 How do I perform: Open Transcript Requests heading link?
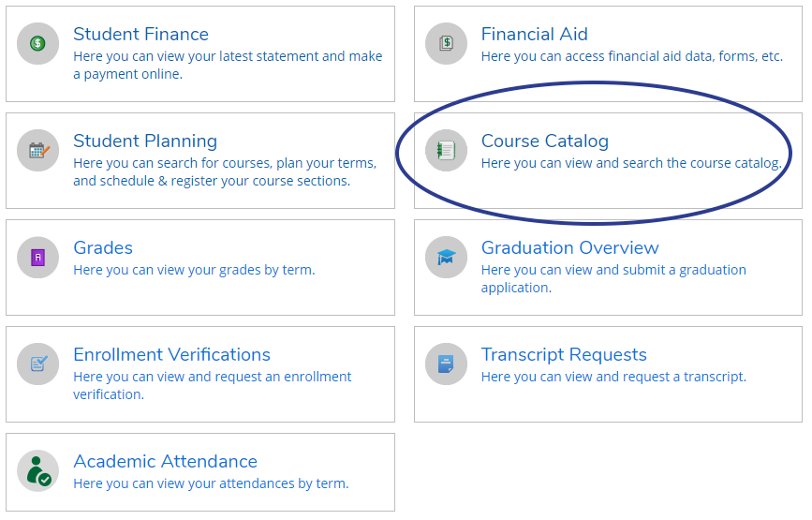[x=564, y=355]
